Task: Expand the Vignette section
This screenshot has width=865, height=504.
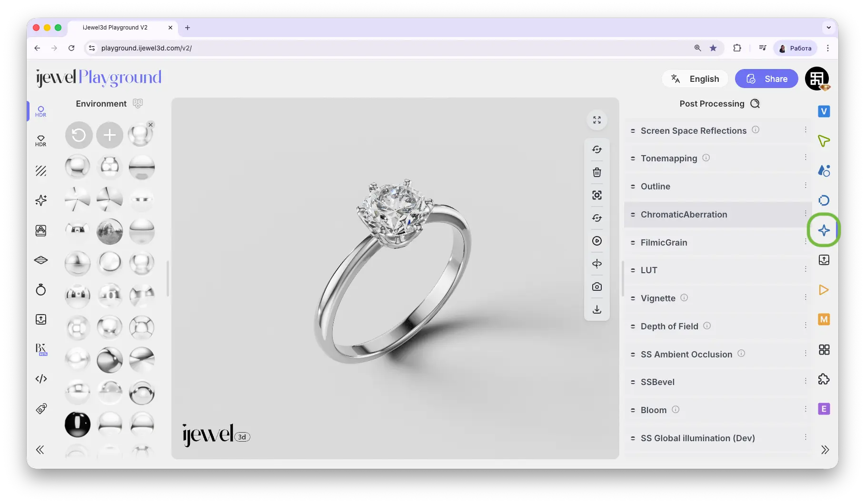Action: point(717,298)
